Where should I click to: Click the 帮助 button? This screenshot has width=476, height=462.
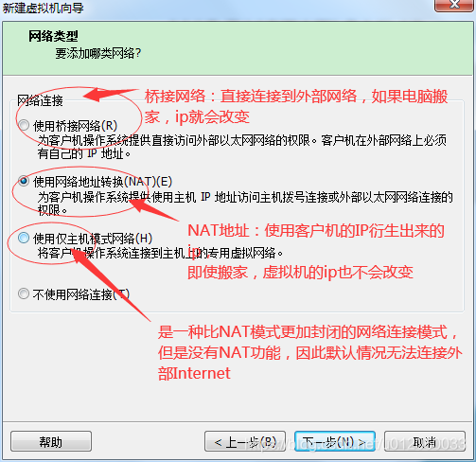51,442
